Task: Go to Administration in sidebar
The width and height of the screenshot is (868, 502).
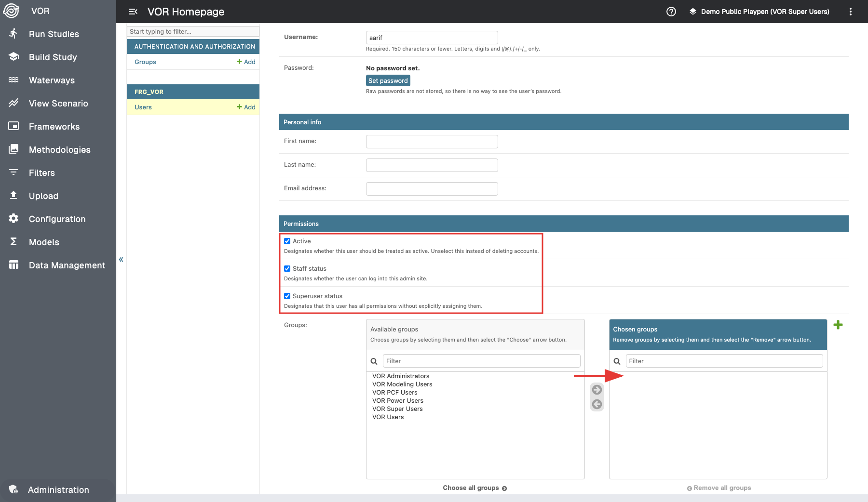Action: click(58, 490)
